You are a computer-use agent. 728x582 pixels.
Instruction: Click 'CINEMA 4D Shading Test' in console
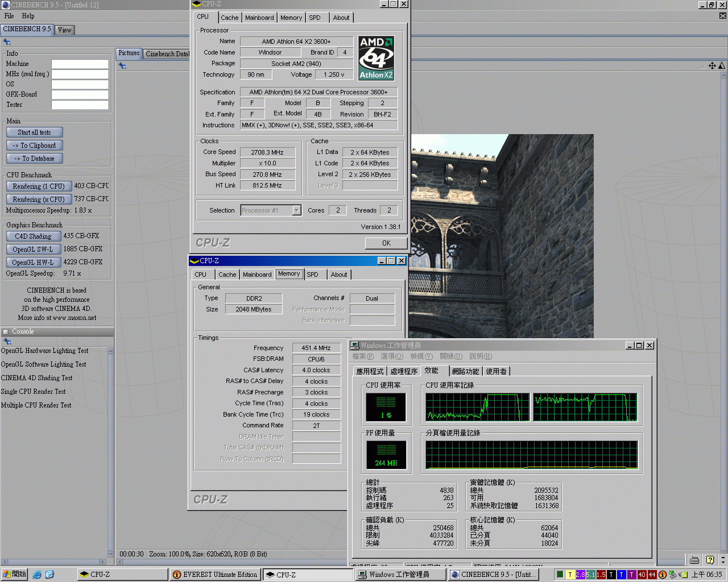(36, 378)
